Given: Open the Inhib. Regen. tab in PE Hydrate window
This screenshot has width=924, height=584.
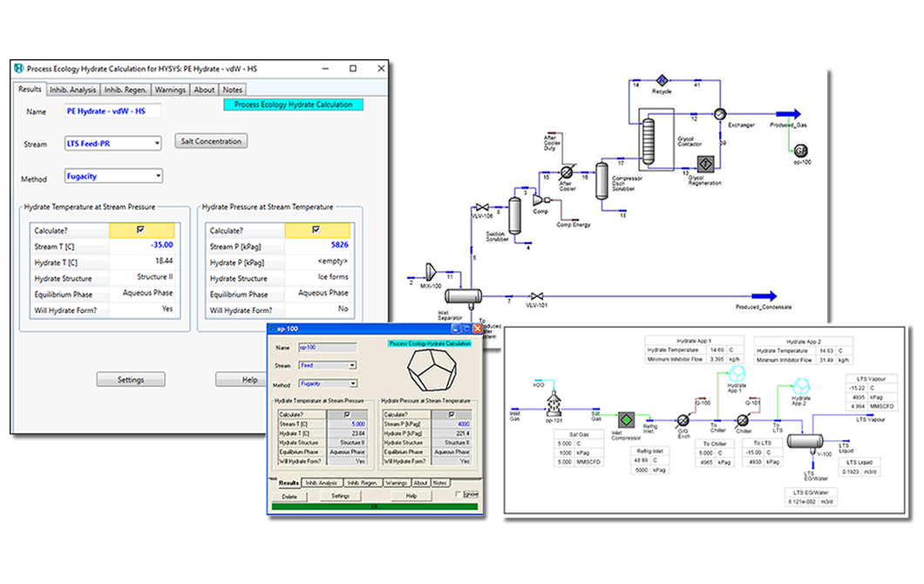Looking at the screenshot, I should tap(126, 90).
